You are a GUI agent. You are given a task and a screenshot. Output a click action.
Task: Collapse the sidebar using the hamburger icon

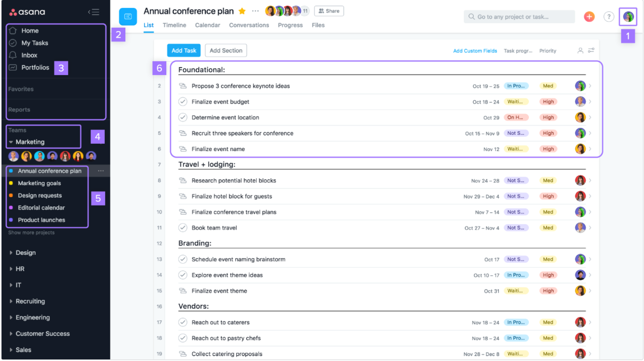coord(94,12)
